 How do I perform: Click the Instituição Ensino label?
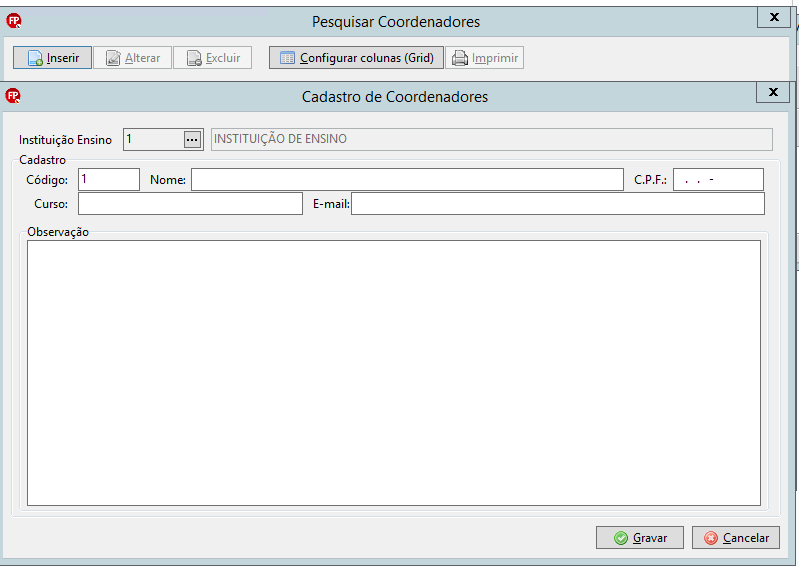[65, 140]
